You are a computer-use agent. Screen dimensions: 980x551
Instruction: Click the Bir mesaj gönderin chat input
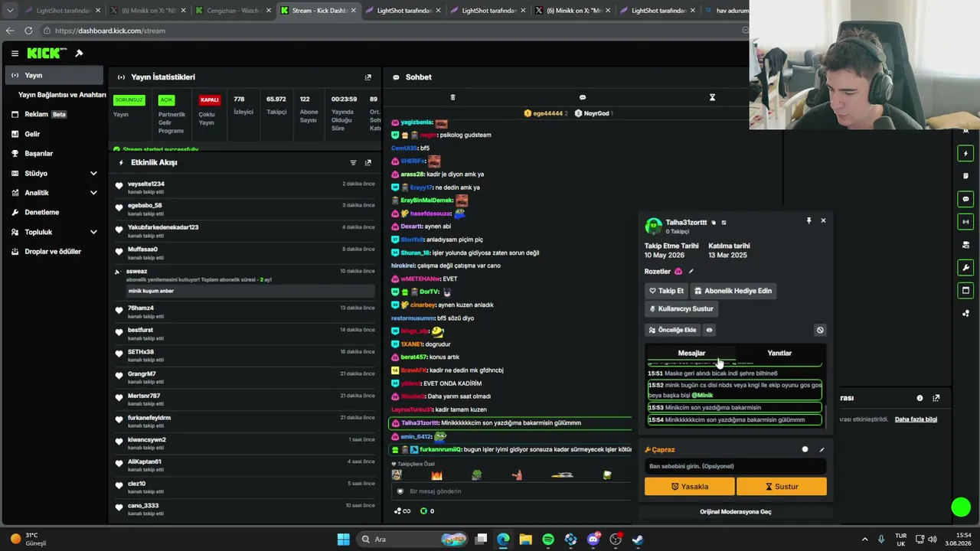513,491
